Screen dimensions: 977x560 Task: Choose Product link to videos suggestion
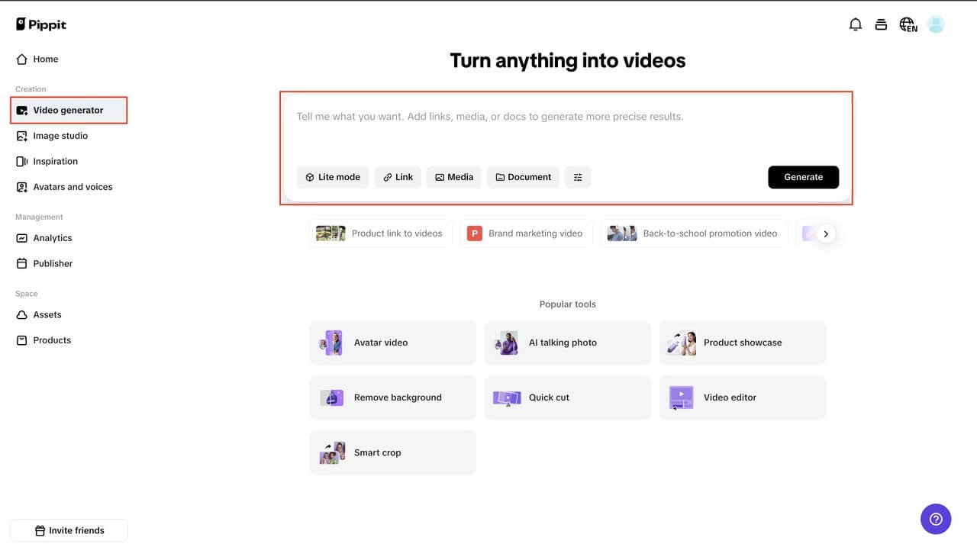click(380, 233)
